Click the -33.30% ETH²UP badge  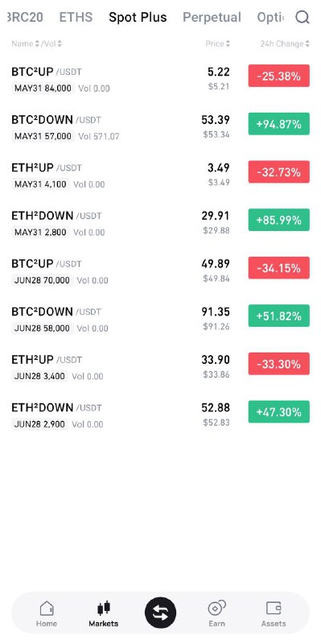[x=278, y=364]
